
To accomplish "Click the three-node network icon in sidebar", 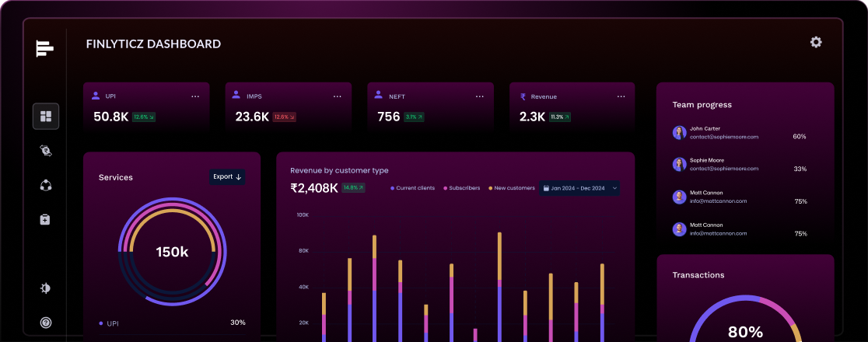I will coord(45,185).
